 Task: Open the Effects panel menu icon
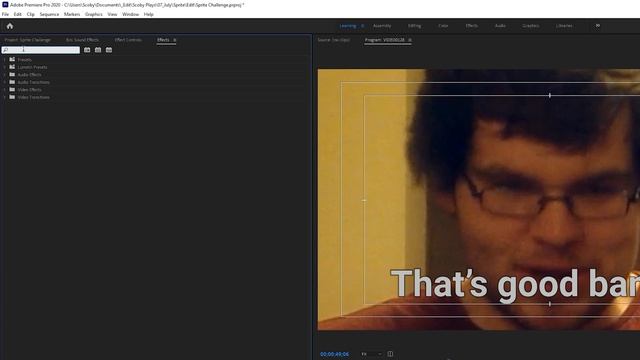[174, 40]
